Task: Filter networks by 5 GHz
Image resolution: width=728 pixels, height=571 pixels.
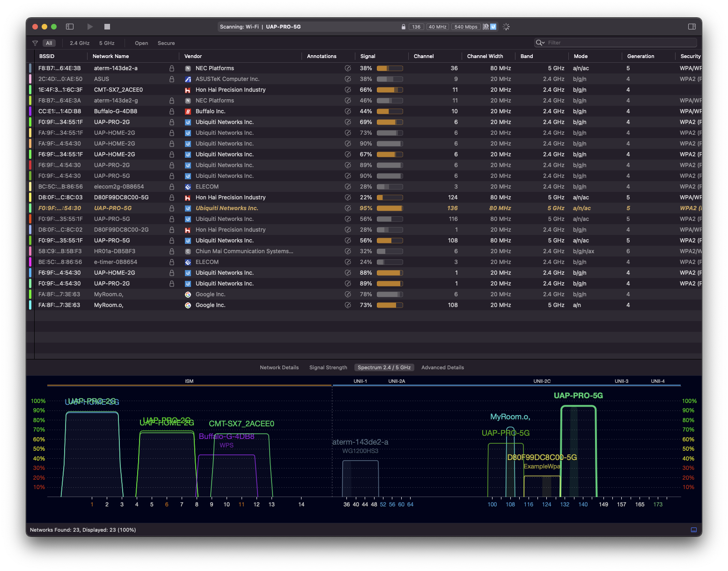Action: pos(107,43)
